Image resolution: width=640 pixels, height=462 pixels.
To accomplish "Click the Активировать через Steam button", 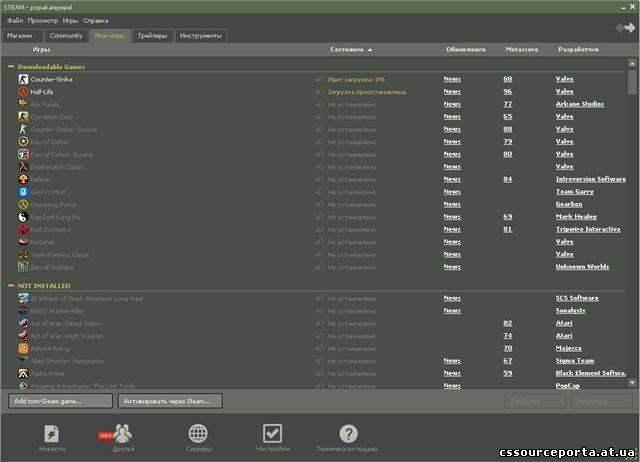I will click(x=170, y=401).
